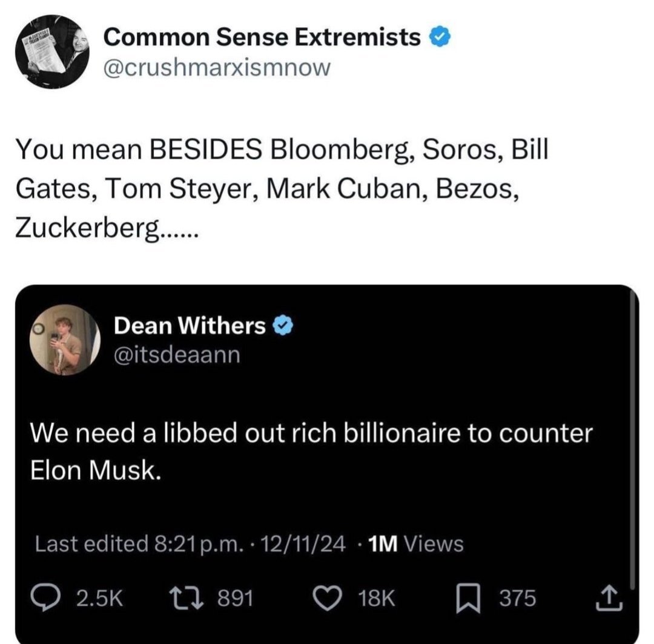
Task: Click Common Sense Extremists verified badge
Action: pyautogui.click(x=438, y=38)
